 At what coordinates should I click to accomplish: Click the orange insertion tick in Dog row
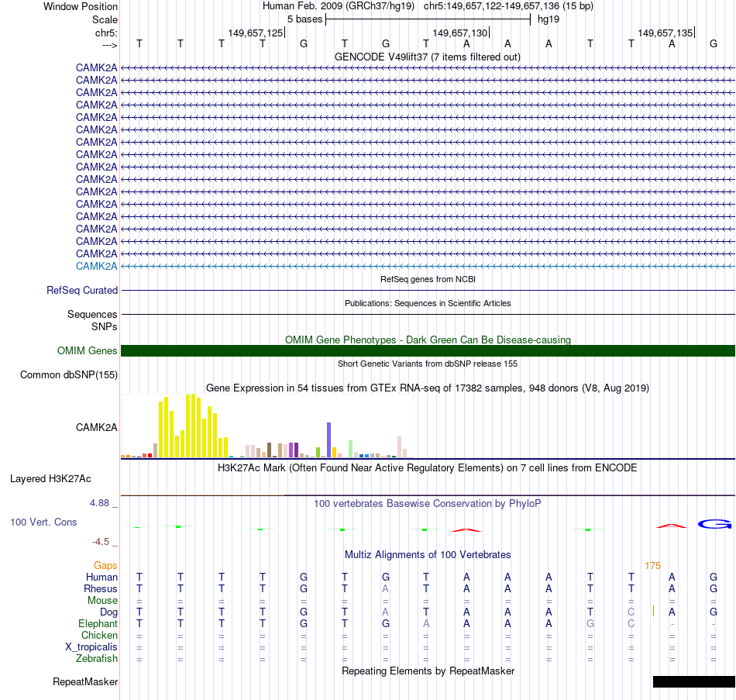coord(653,611)
